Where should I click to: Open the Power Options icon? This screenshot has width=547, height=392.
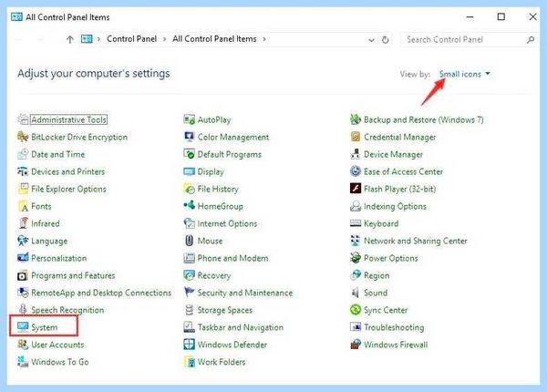[356, 258]
